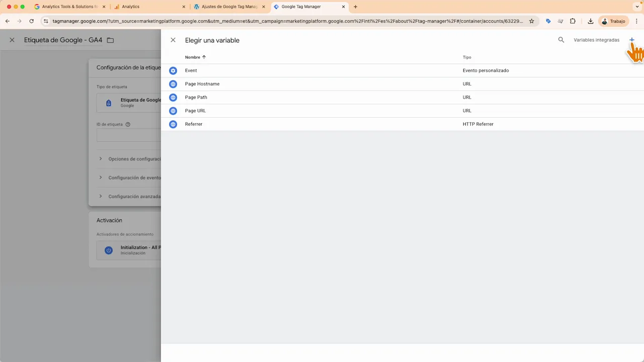Click the Event custom event variable icon
The width and height of the screenshot is (644, 362).
(x=173, y=70)
